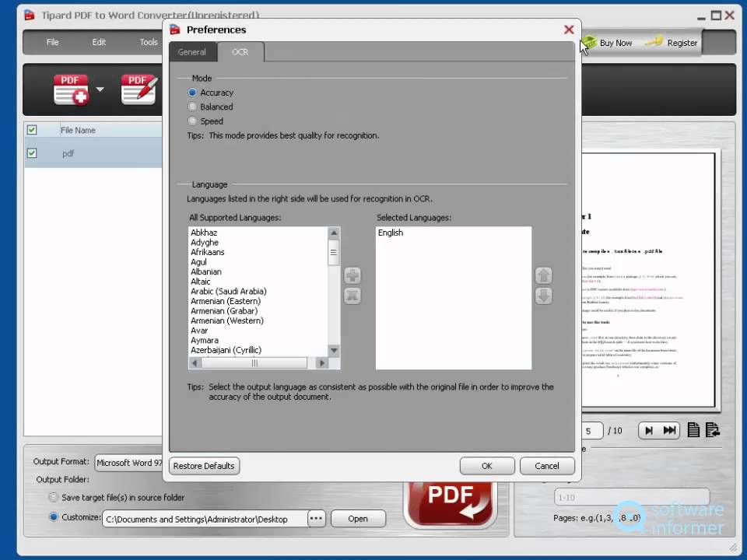Click the language list scroll down arrow
Image resolution: width=747 pixels, height=560 pixels.
334,351
